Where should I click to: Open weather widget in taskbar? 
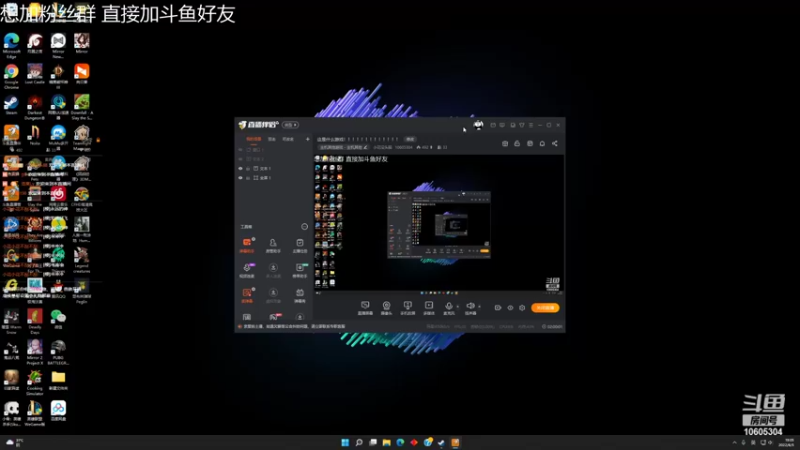pyautogui.click(x=14, y=442)
